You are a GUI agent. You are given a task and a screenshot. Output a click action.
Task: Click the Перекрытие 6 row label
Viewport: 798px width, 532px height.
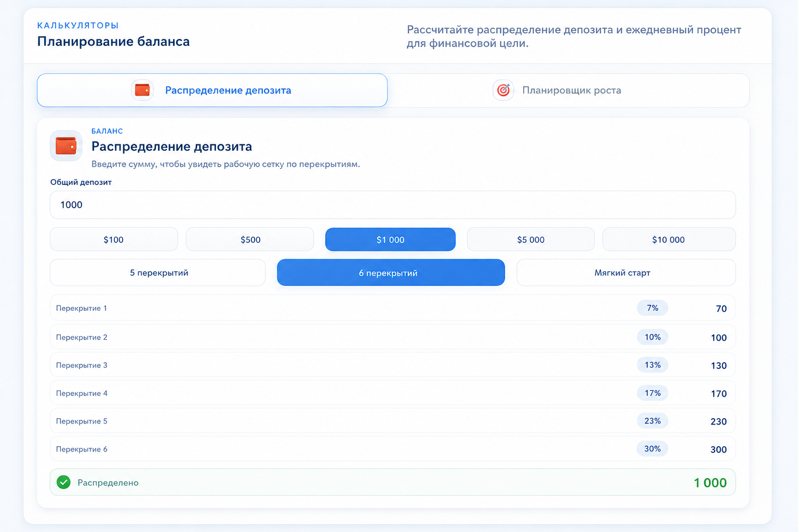[x=82, y=449]
